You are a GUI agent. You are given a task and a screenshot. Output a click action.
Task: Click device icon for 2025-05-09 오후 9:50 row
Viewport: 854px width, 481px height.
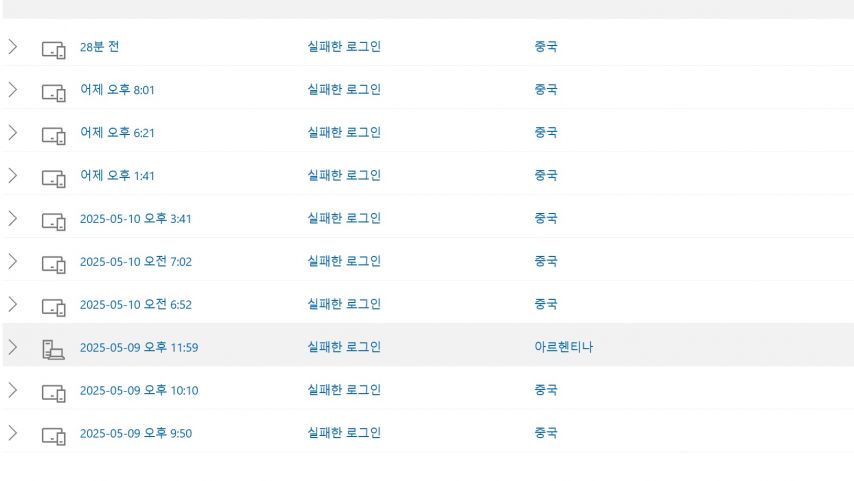(x=53, y=436)
